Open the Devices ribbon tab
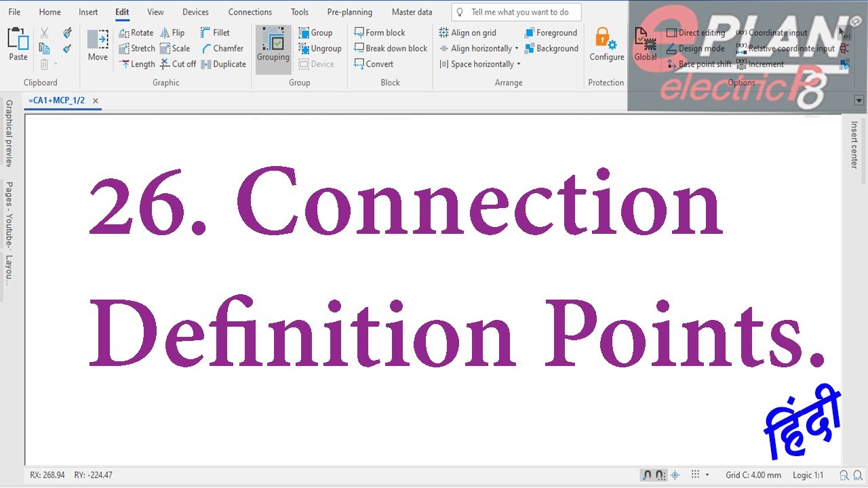Viewport: 868px width, 488px height. click(x=196, y=12)
